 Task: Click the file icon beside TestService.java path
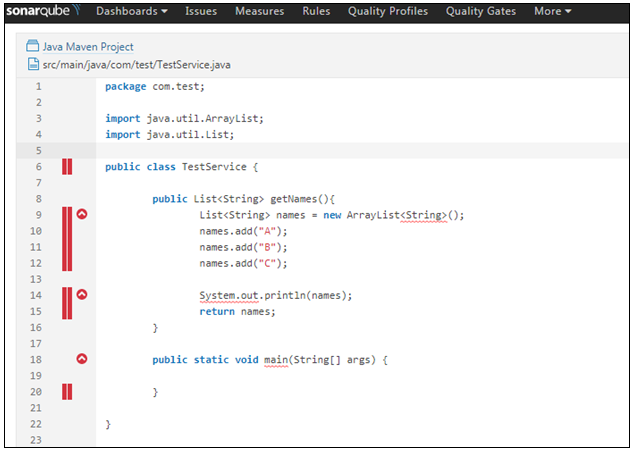coord(33,64)
